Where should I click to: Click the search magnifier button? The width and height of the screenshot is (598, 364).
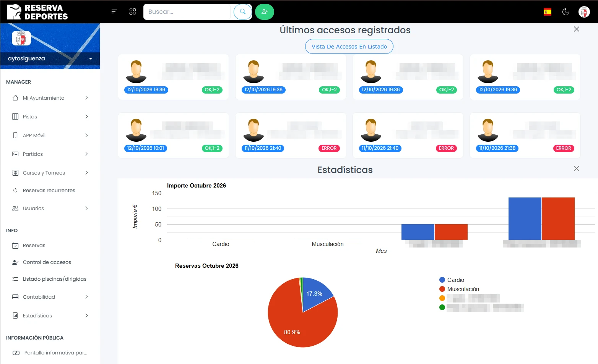(x=243, y=11)
